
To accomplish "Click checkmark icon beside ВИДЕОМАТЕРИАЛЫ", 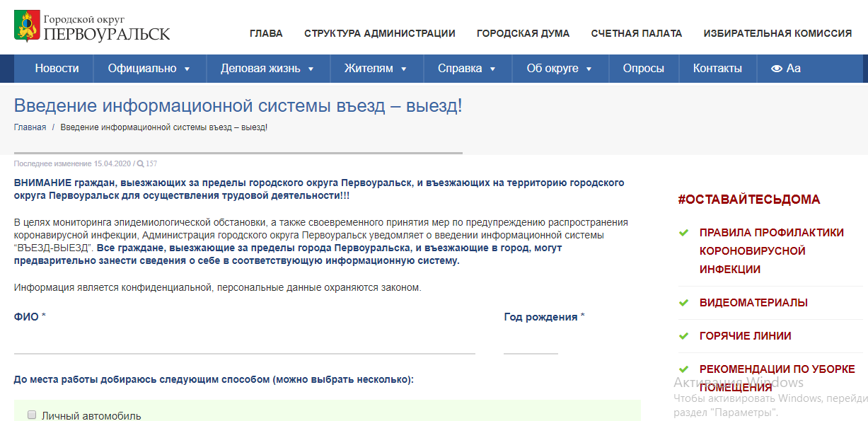I will click(x=683, y=303).
